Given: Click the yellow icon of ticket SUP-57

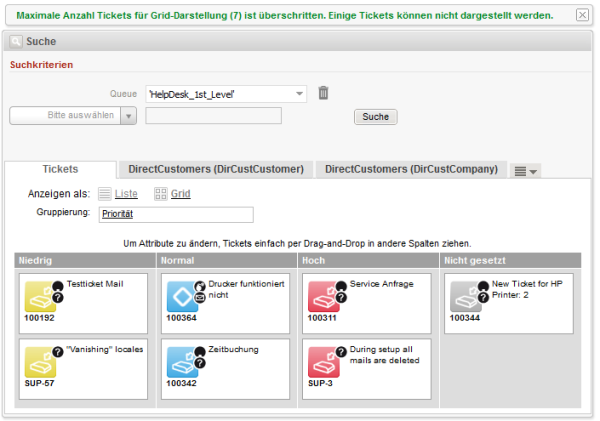Looking at the screenshot, I should tap(41, 360).
